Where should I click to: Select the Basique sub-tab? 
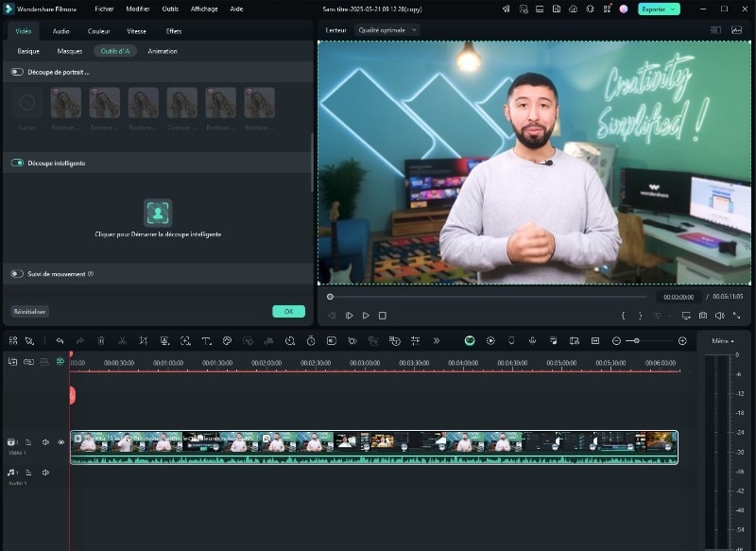[28, 51]
